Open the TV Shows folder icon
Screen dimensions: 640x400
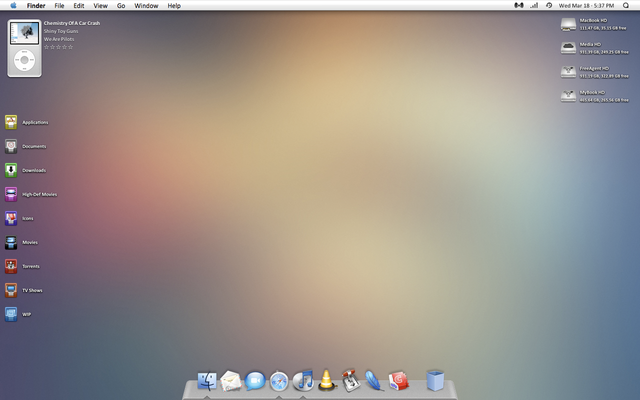(11, 290)
